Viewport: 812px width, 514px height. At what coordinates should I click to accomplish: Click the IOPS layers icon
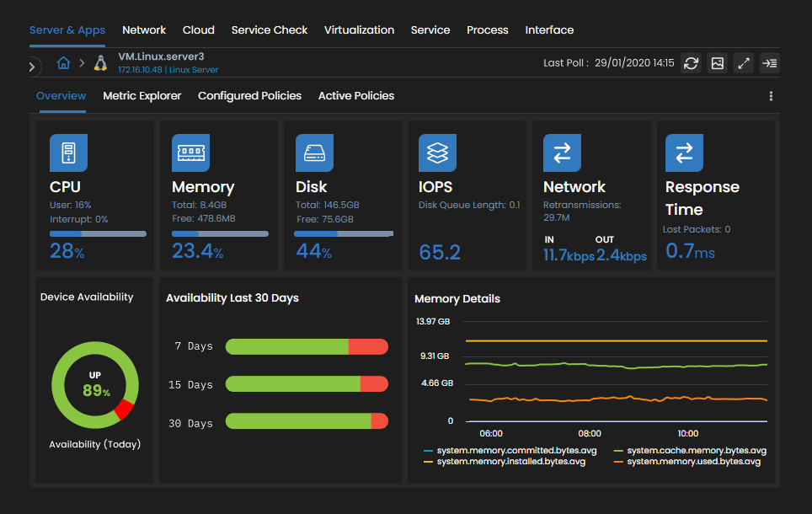437,153
